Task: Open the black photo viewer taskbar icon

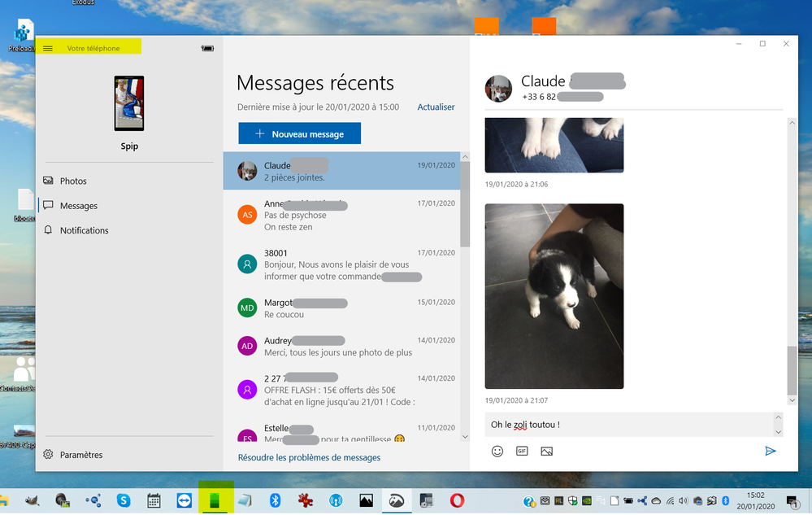Action: 366,500
